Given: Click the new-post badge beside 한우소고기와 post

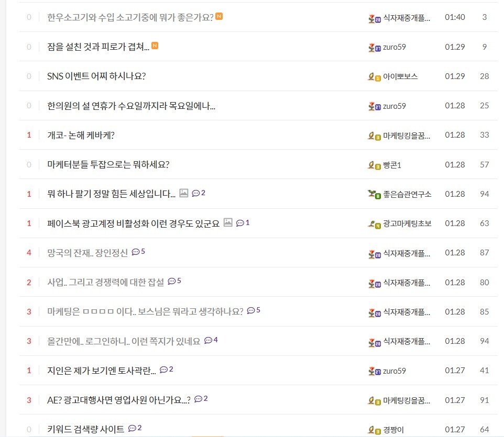Looking at the screenshot, I should [x=219, y=16].
